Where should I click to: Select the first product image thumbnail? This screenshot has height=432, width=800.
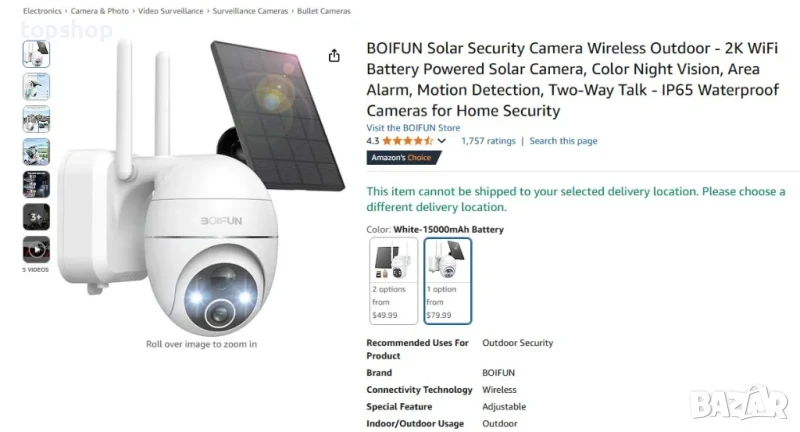point(36,54)
